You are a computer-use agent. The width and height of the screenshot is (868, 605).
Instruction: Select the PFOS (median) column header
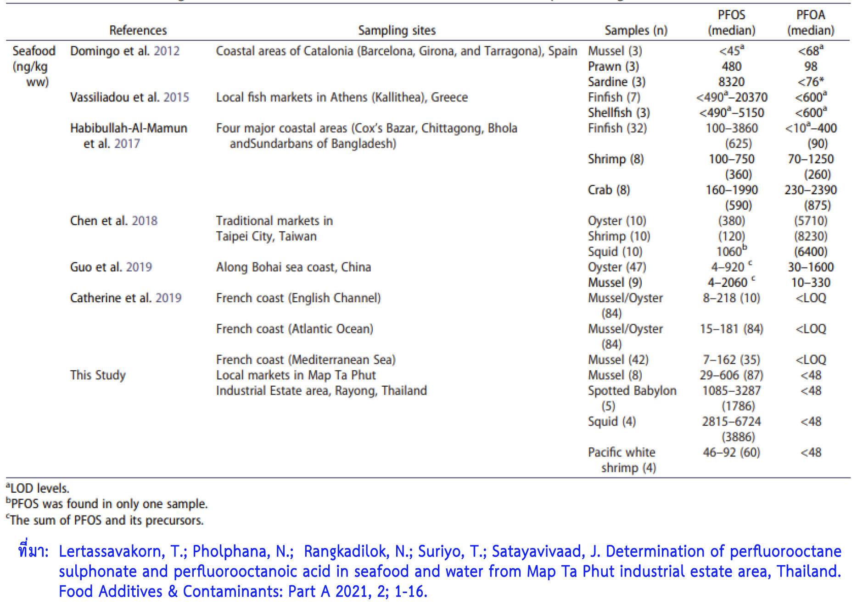(731, 22)
